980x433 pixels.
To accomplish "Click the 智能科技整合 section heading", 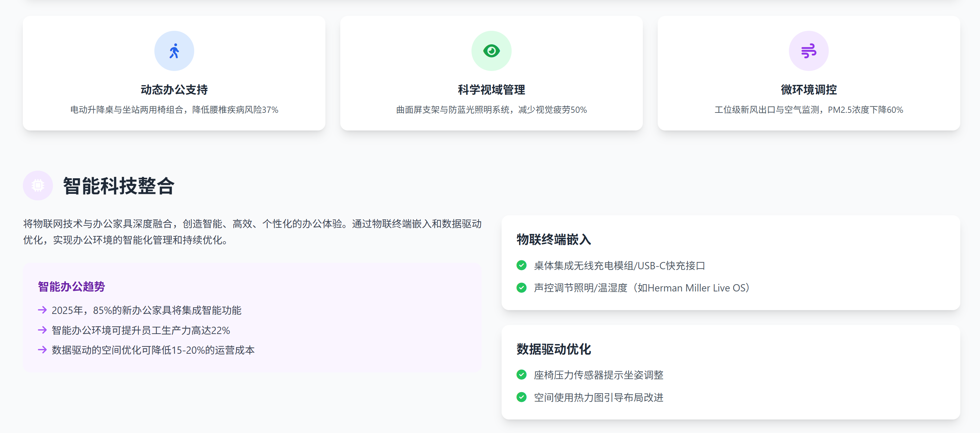I will tap(119, 186).
